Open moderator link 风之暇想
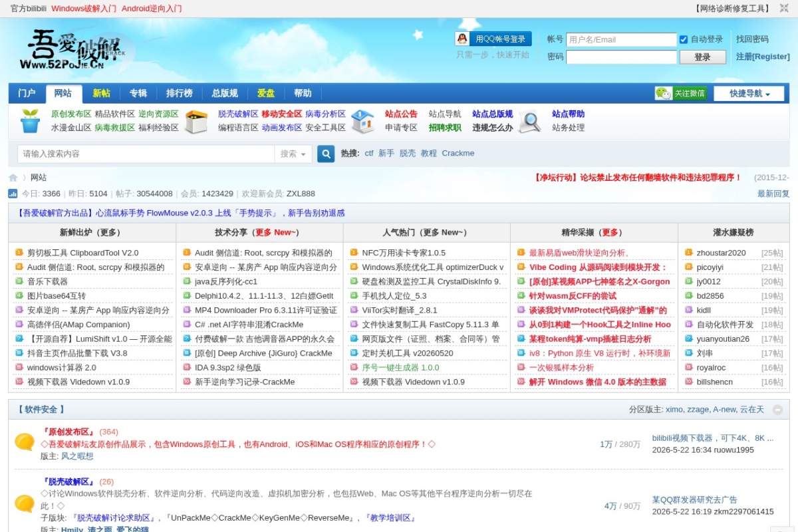The height and width of the screenshot is (532, 798). pos(77,456)
